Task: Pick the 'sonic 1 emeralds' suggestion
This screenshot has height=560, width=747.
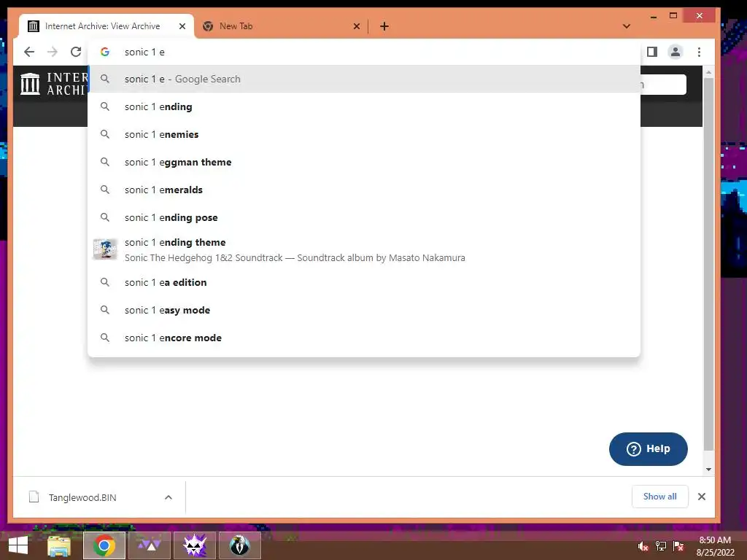Action: pos(364,190)
